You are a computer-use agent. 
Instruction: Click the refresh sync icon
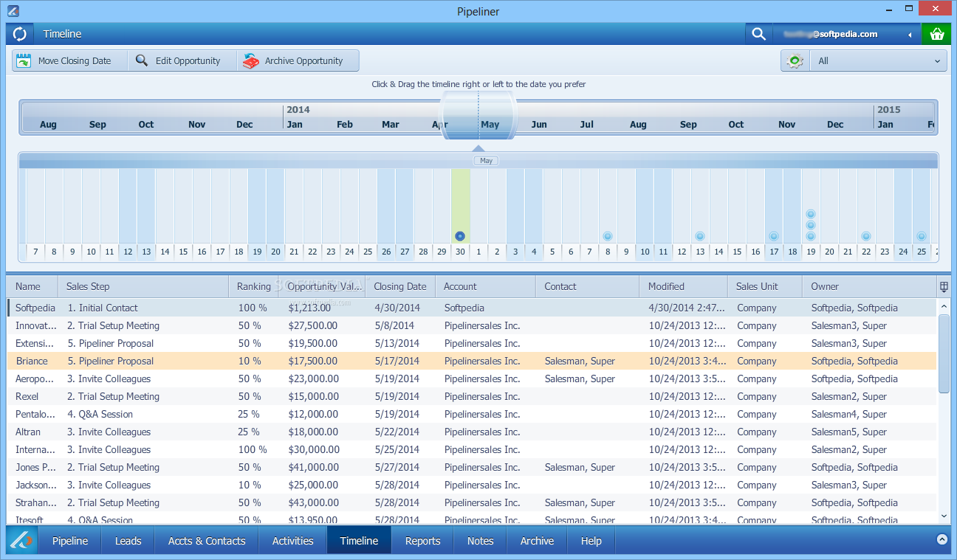click(x=20, y=34)
